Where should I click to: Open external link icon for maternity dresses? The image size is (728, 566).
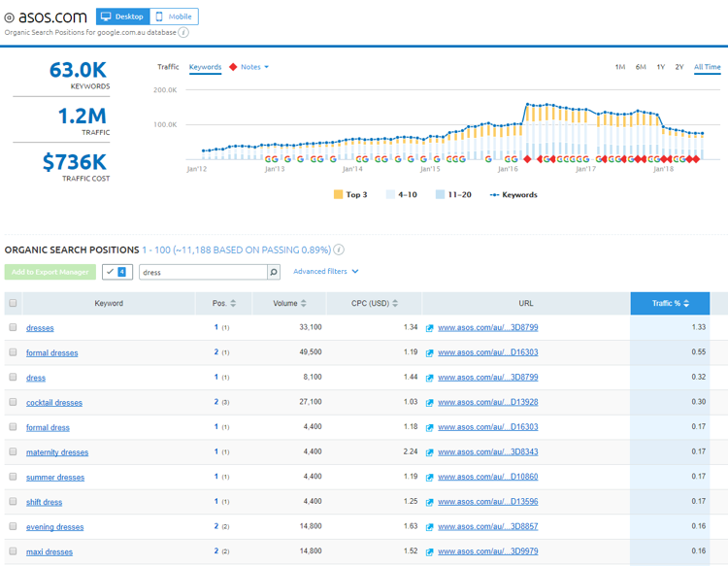[x=429, y=452]
